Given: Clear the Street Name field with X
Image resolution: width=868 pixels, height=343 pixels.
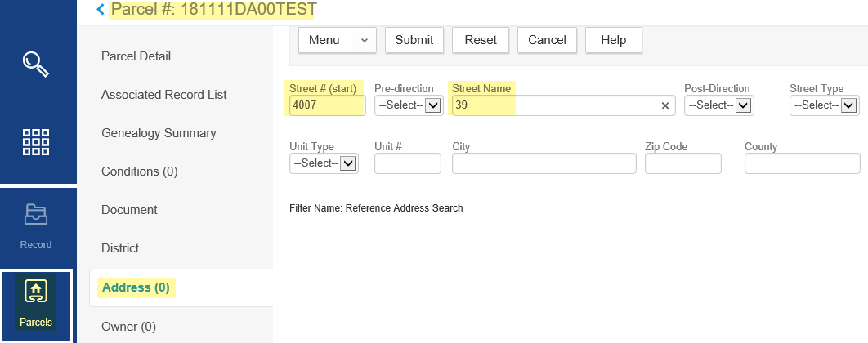Looking at the screenshot, I should [x=665, y=105].
